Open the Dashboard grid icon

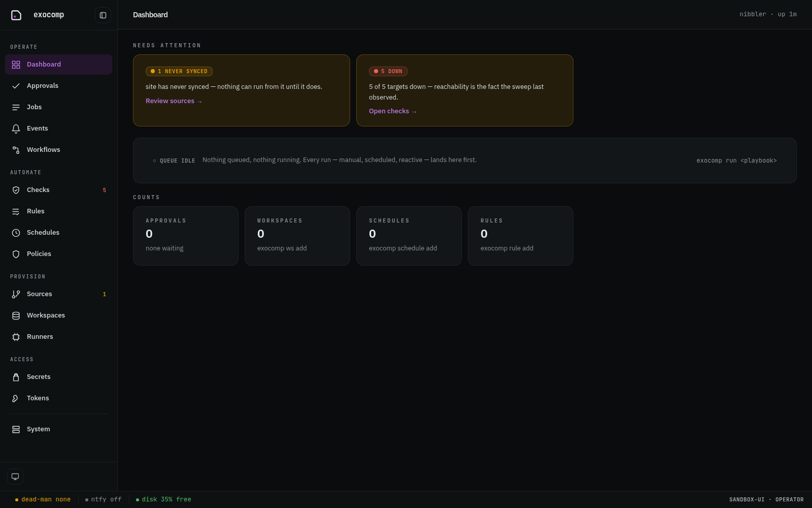click(x=16, y=65)
